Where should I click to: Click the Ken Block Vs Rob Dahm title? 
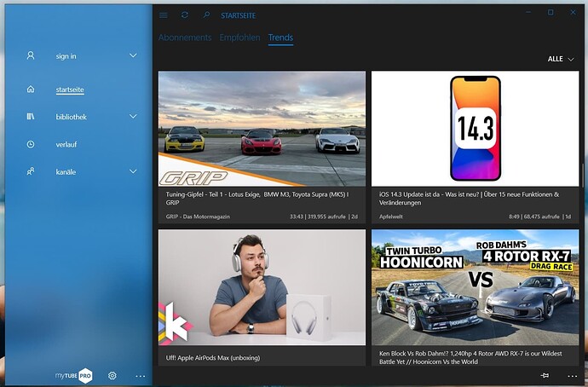(x=470, y=357)
